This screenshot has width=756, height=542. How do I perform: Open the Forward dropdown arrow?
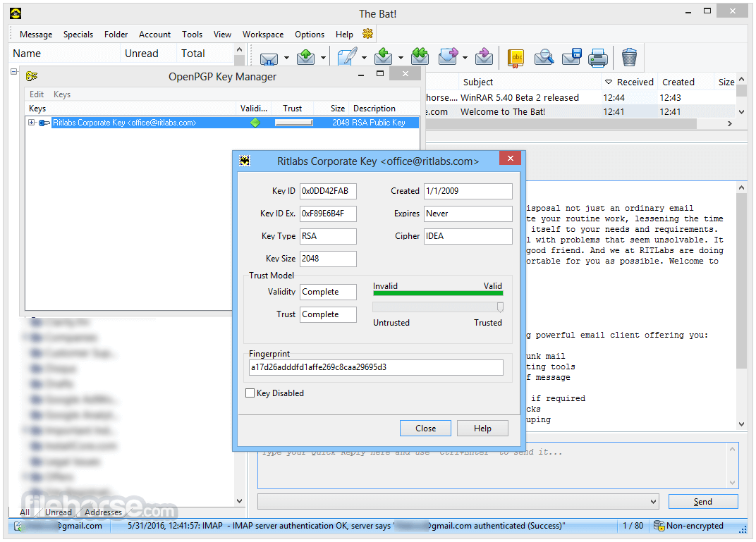point(465,58)
